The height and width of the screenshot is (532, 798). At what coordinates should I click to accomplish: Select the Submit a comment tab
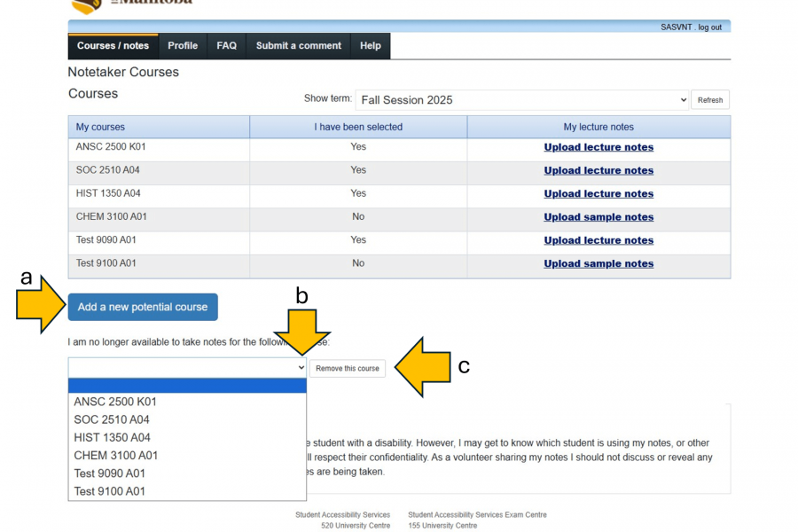[x=298, y=46]
